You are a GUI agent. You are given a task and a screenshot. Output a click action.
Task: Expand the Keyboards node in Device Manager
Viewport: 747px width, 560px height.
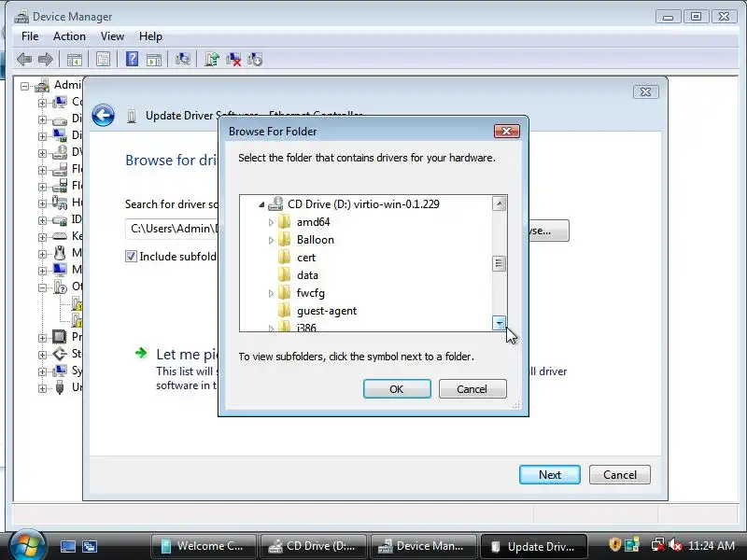pos(42,237)
